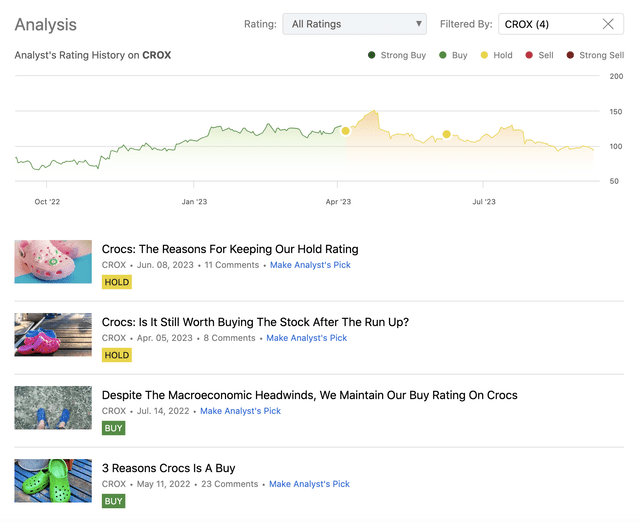Toggle the Strong Sell legend item
Viewport: 640px width, 522px height.
(594, 56)
